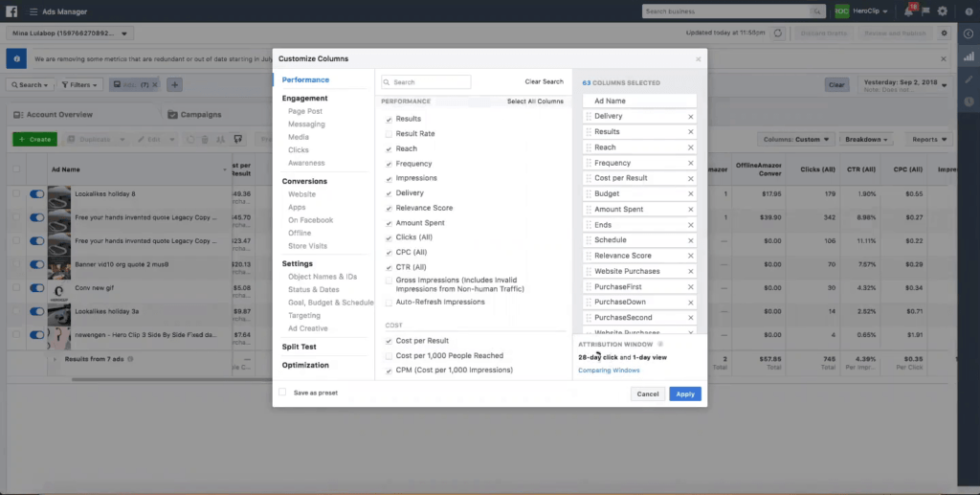Click the Clear Search link
980x495 pixels.
pyautogui.click(x=544, y=82)
